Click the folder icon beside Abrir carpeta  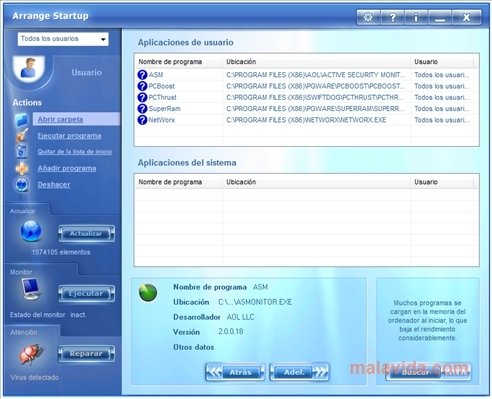[22, 120]
